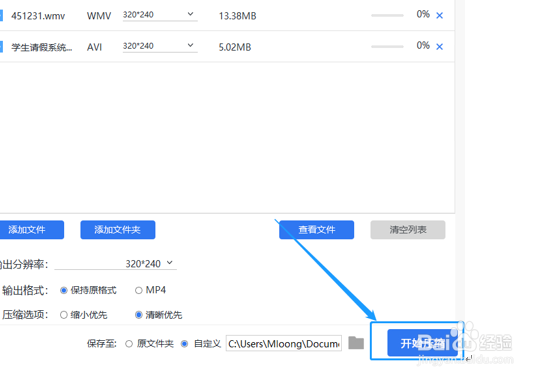Click the 添加文件夹 button

pyautogui.click(x=118, y=229)
